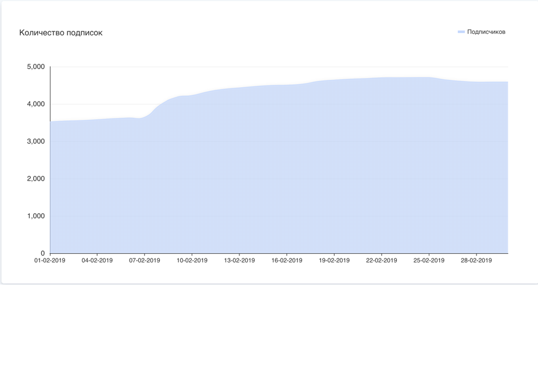Select the 1,000 y-axis value label
The height and width of the screenshot is (392, 538).
click(x=35, y=216)
